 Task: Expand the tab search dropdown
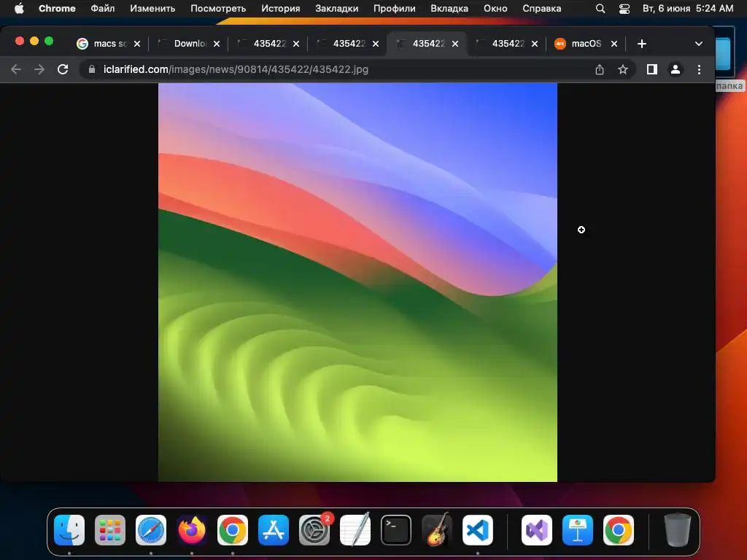pyautogui.click(x=698, y=44)
